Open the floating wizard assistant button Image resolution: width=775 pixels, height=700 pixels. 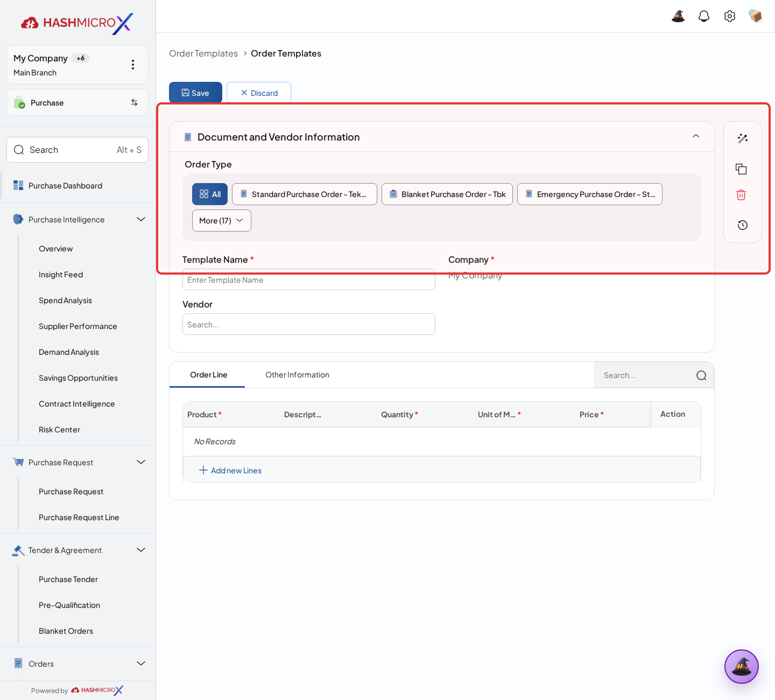tap(742, 667)
